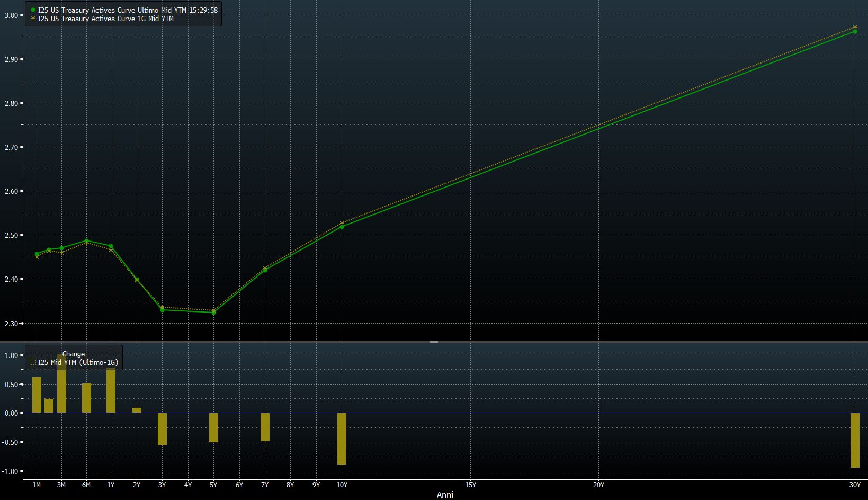Select legend entry 'I25 US Treasury Actives Curve Ultimo Mid YTM 15:29:58'
Image resolution: width=868 pixels, height=500 pixels.
128,10
